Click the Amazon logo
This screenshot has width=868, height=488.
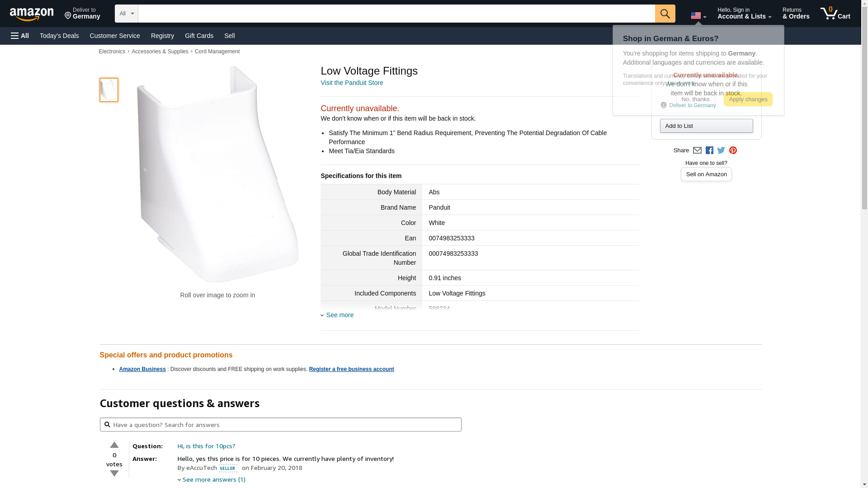[32, 14]
